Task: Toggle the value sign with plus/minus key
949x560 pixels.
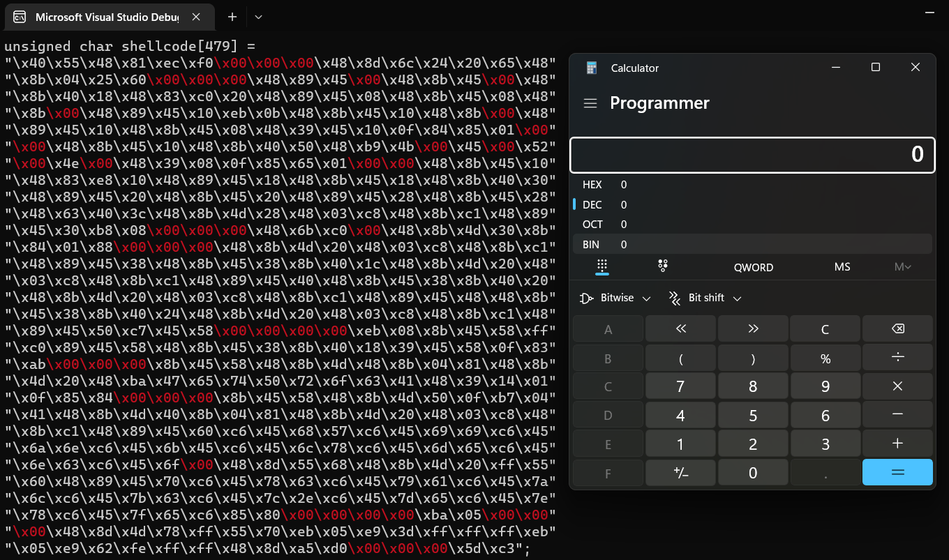Action: pyautogui.click(x=680, y=471)
